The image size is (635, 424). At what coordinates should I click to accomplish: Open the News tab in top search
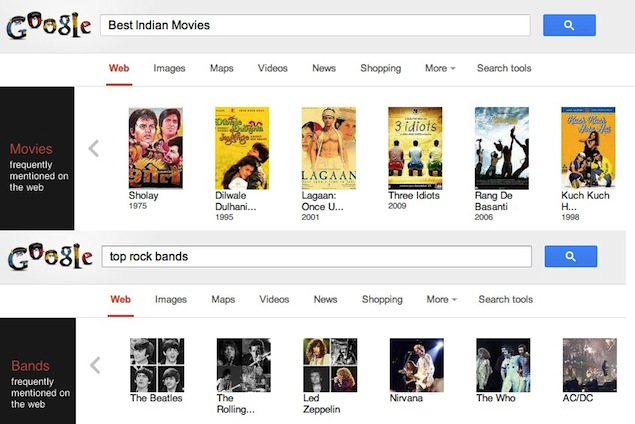(324, 69)
